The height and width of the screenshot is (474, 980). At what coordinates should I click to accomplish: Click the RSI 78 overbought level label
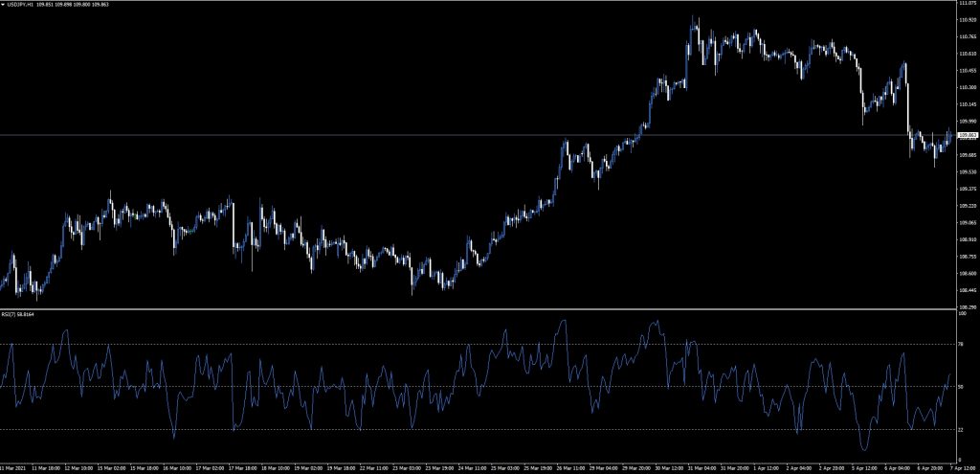960,344
